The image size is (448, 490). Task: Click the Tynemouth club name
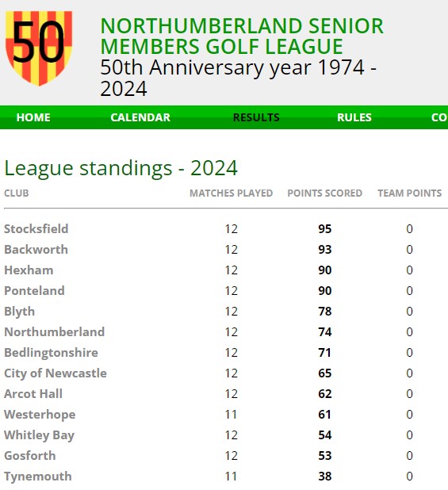(38, 477)
